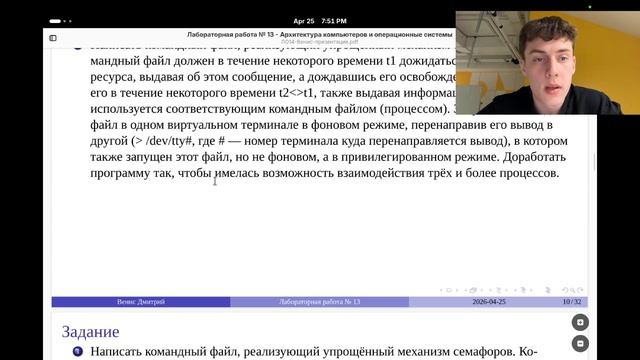Click the footer date '2026-04-25'
The height and width of the screenshot is (360, 640).
click(x=489, y=302)
